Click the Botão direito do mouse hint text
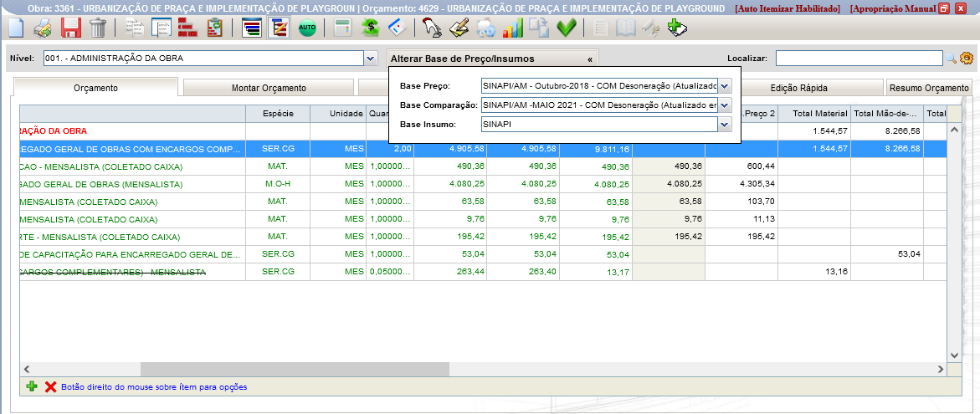This screenshot has width=980, height=414. (154, 387)
